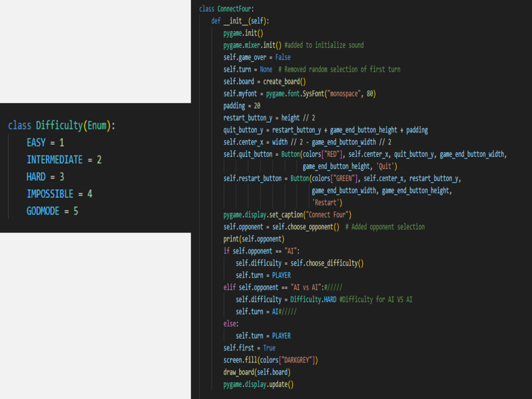Click 'restart_button_y = height // 2' line
Viewport: 532px width, 399px height.
(x=269, y=118)
